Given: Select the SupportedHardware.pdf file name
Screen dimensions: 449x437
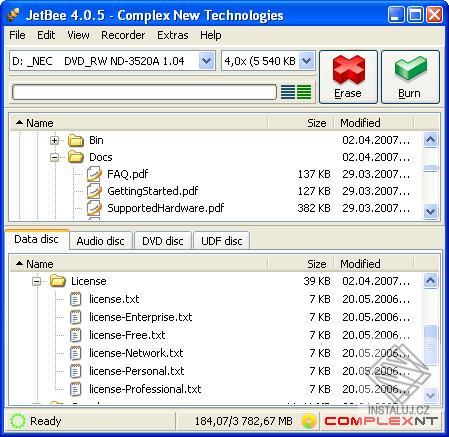Looking at the screenshot, I should click(x=166, y=208).
